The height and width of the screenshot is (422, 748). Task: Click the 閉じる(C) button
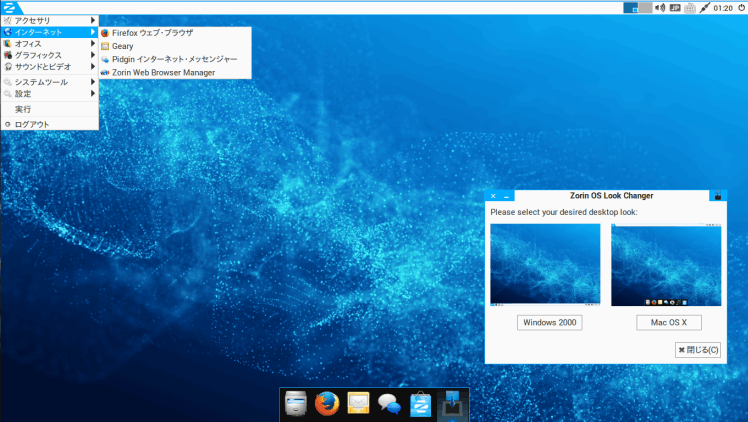point(698,350)
